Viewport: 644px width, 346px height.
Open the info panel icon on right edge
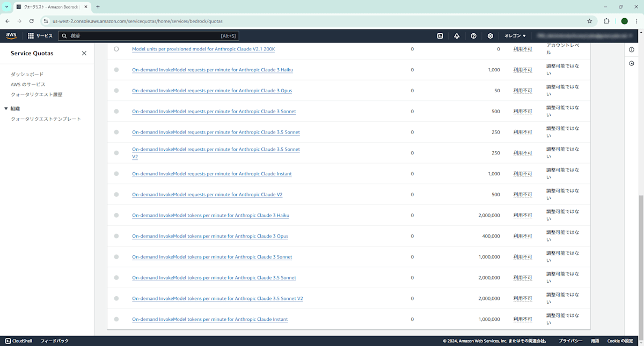632,50
